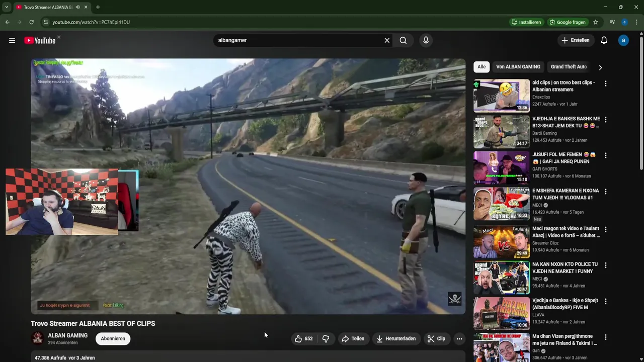Open options for 'old clips | on trovo' video
Screen dimensions: 644x362
point(605,83)
